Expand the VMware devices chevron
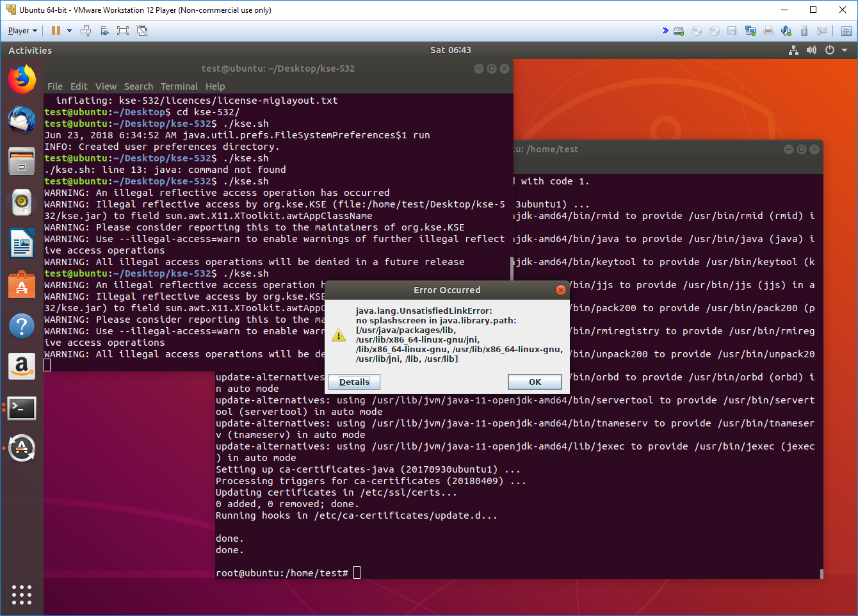 665,31
